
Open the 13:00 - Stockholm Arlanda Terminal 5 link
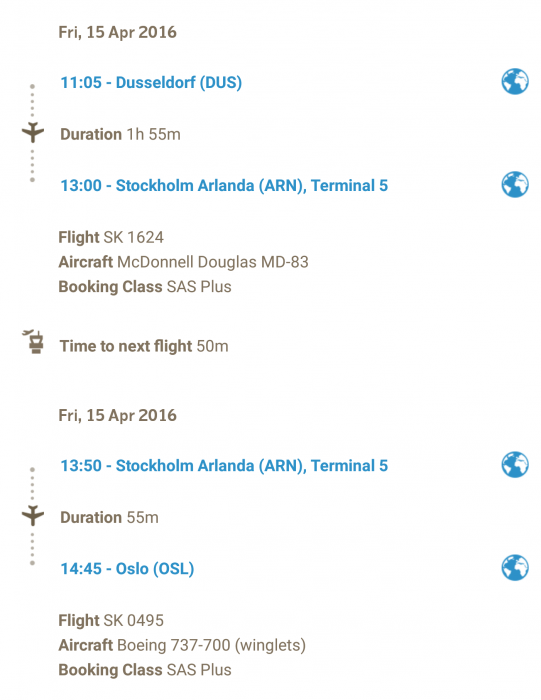point(224,185)
